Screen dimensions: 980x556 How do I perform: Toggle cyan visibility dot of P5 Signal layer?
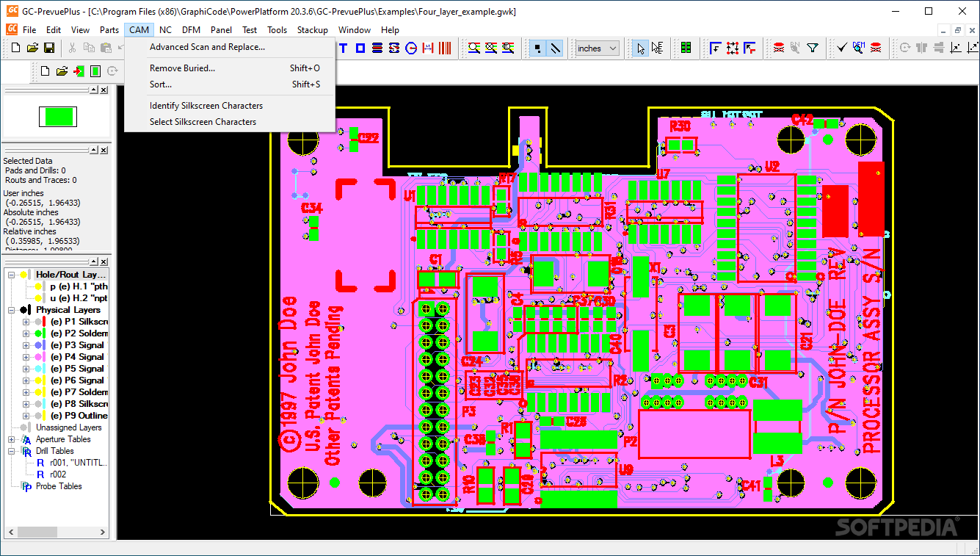click(38, 369)
